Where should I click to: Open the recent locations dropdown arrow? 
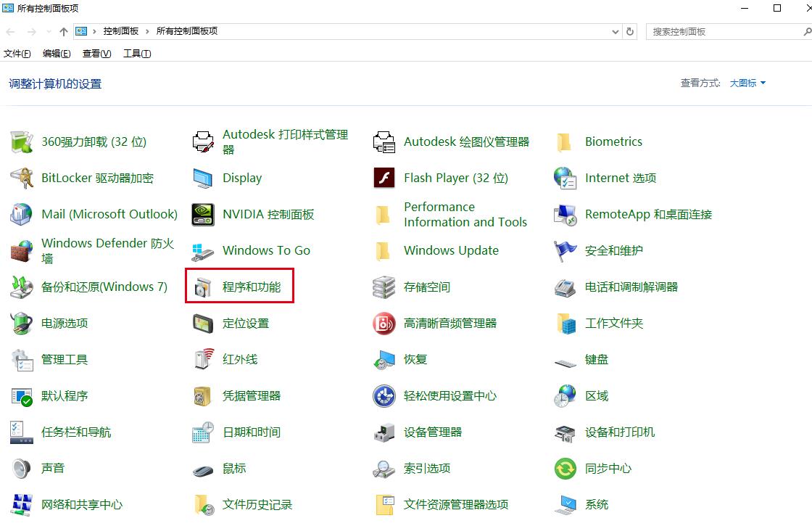click(49, 32)
